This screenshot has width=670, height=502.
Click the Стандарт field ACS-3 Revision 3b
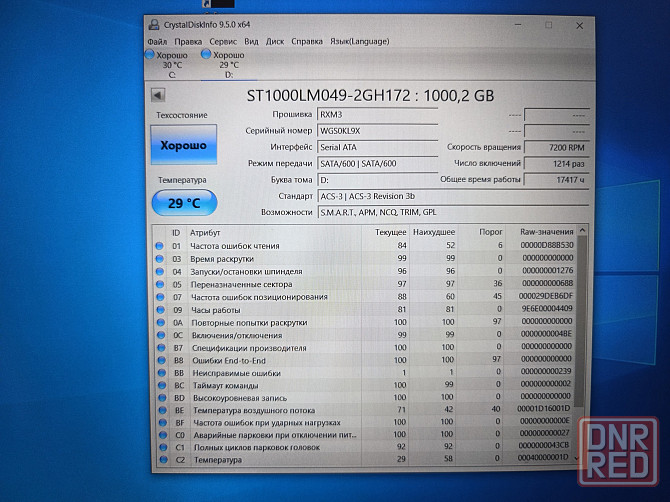[x=453, y=197]
